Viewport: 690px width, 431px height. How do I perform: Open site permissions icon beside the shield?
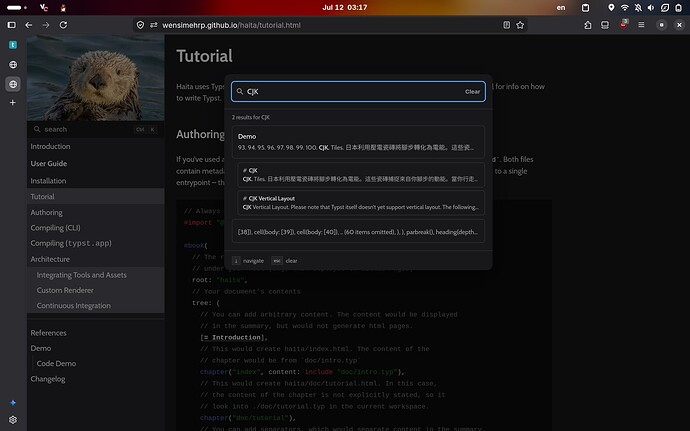[154, 25]
